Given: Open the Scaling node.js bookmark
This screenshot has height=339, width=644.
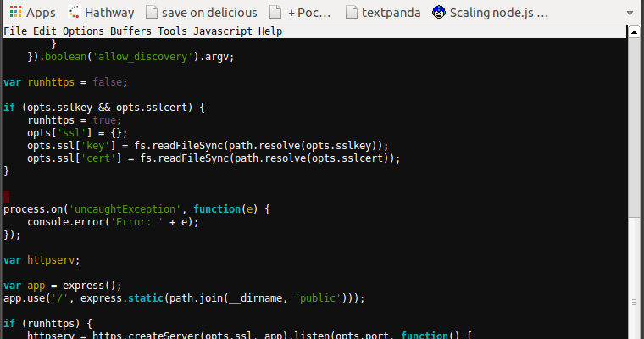Looking at the screenshot, I should pos(491,13).
